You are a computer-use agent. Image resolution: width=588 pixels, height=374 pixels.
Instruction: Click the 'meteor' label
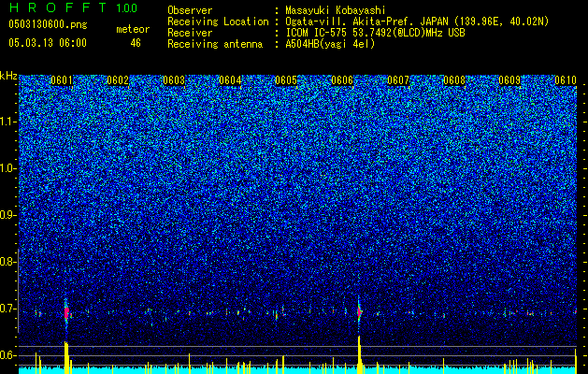[x=133, y=29]
